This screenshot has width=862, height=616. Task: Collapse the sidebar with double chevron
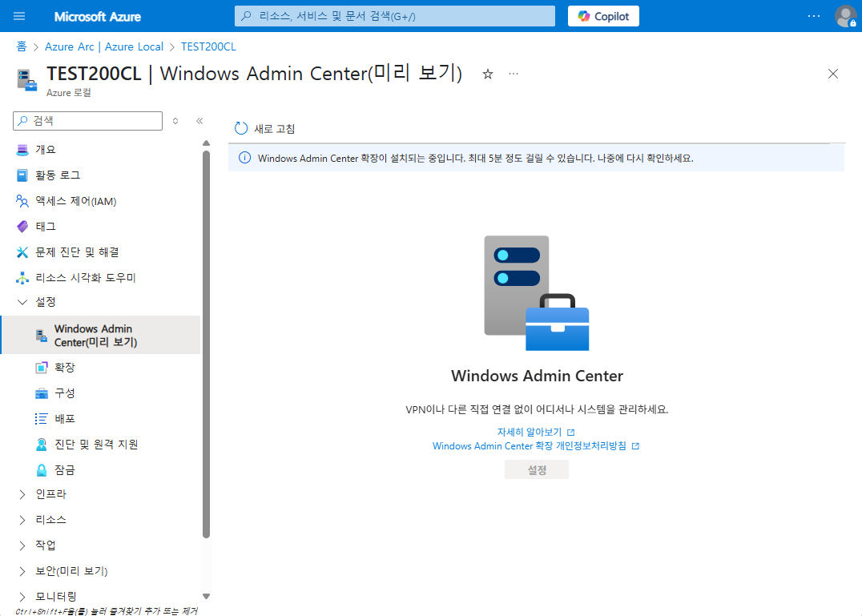tap(199, 121)
